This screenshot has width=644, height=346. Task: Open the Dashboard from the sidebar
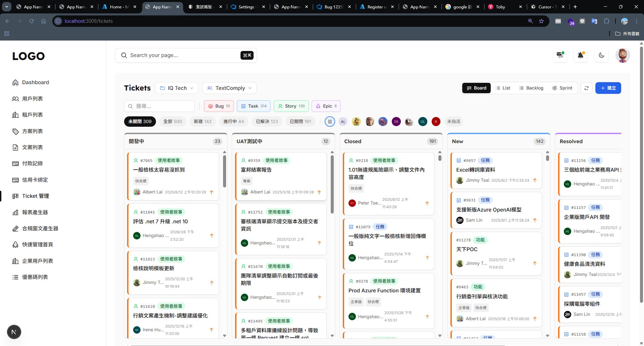(35, 82)
